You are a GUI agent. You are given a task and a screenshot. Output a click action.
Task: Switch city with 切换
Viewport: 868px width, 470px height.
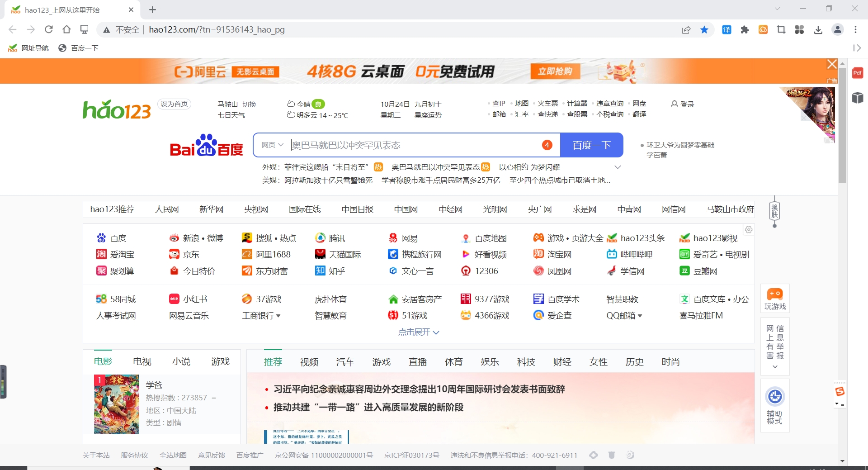[249, 104]
